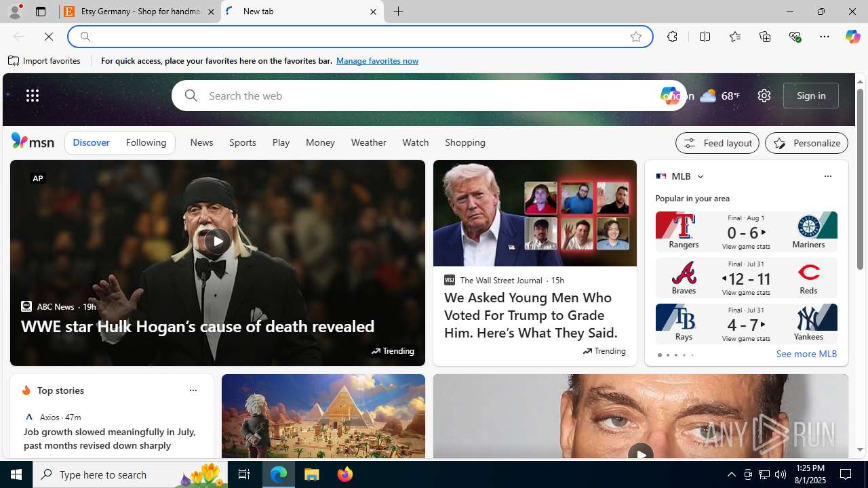Click the msn logo
This screenshot has width=868, height=488.
[33, 141]
